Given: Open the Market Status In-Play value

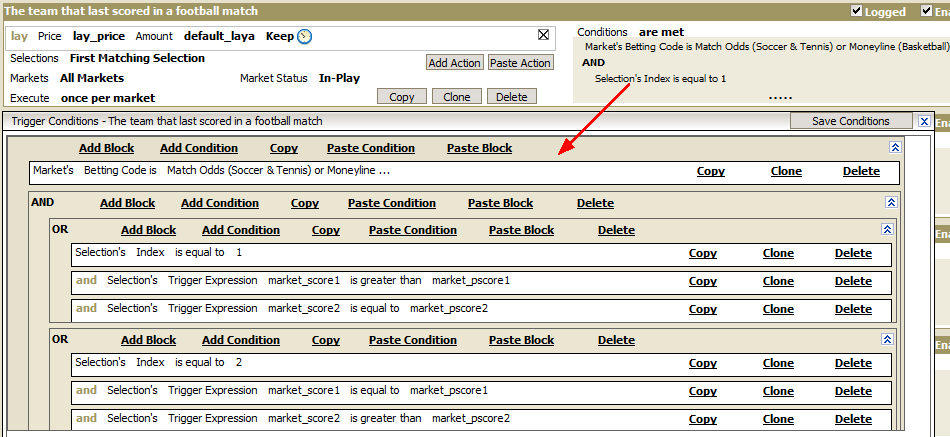Looking at the screenshot, I should point(339,78).
